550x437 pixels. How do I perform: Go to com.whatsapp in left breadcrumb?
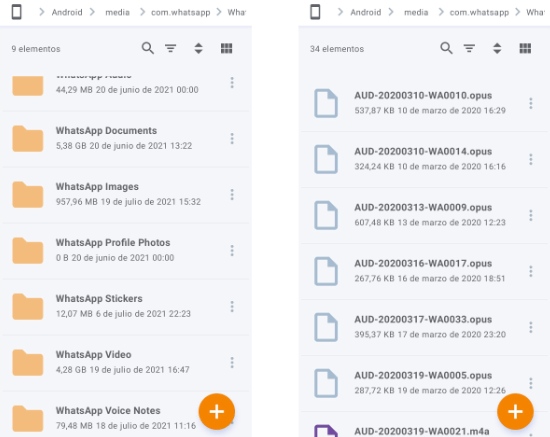(181, 13)
